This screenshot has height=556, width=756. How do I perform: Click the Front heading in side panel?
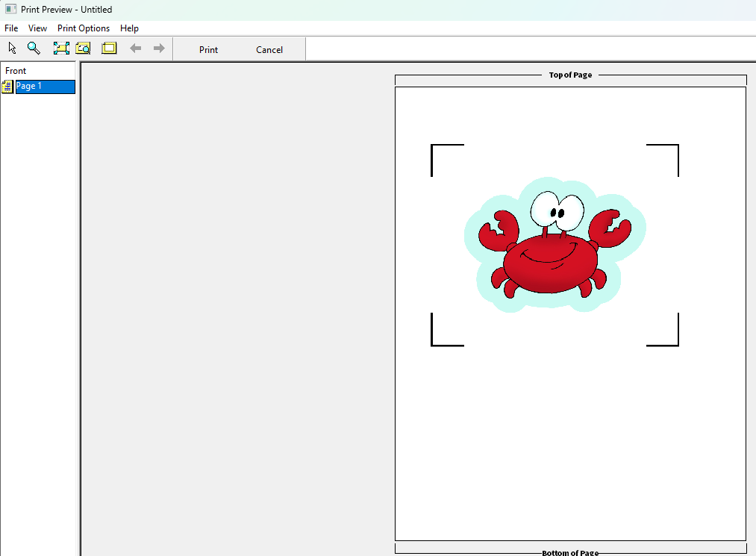pyautogui.click(x=16, y=71)
